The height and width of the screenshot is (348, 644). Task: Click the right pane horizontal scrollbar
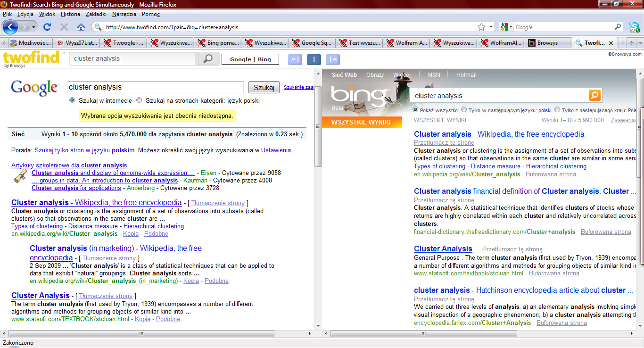[424, 333]
